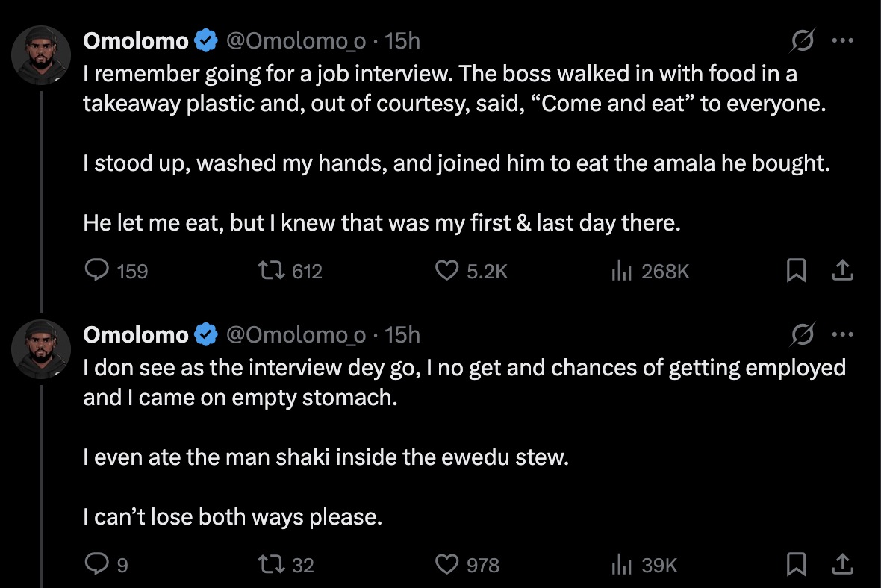View analytics showing 39K views

(621, 566)
